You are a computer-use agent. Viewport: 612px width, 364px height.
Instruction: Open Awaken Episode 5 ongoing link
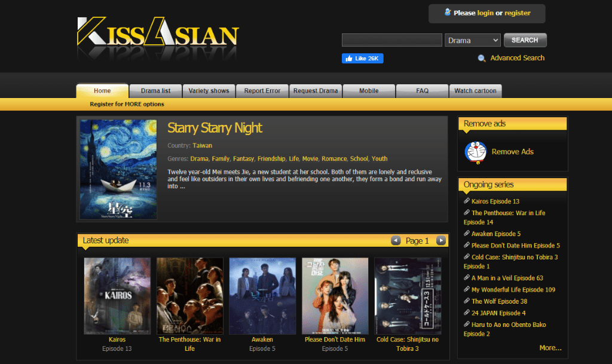coord(496,234)
